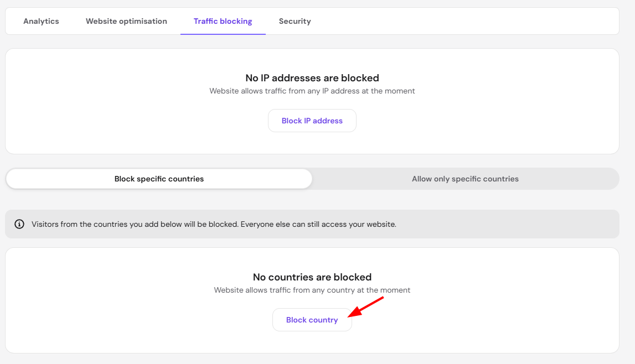Go to the Security tab
The image size is (635, 364).
click(x=295, y=21)
